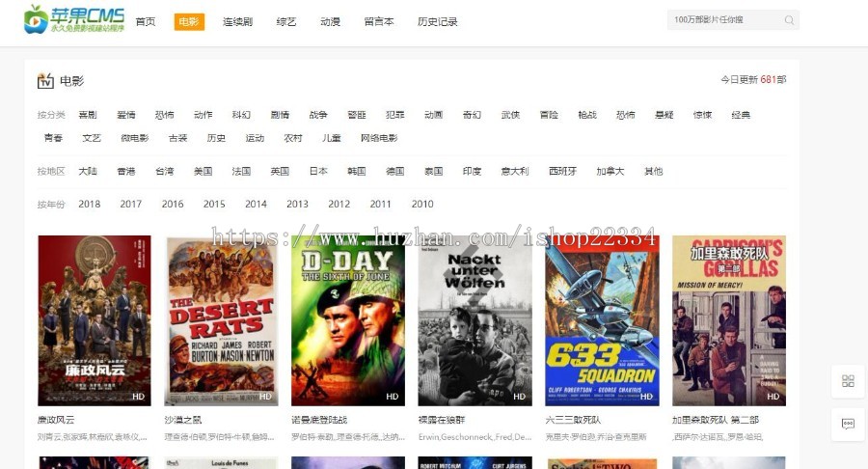Filter by 青春 category

click(x=53, y=138)
